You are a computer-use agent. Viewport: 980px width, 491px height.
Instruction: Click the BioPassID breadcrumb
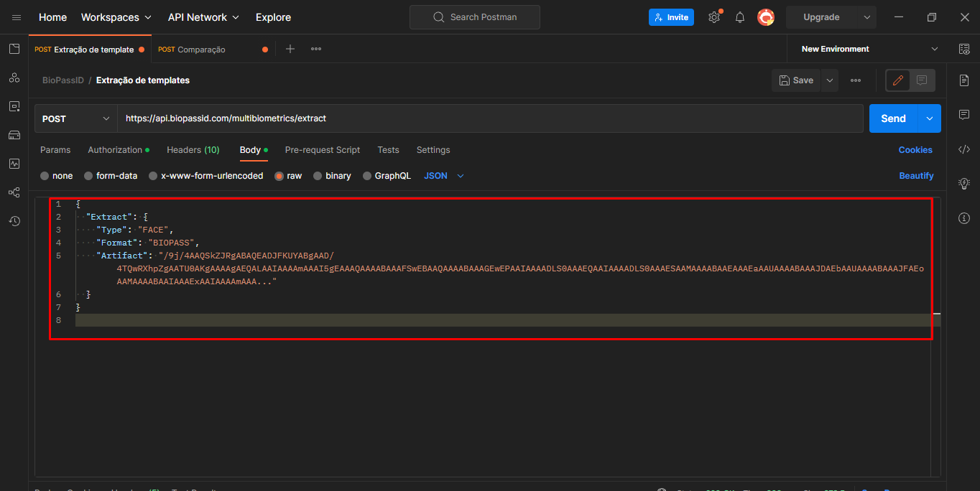click(63, 80)
